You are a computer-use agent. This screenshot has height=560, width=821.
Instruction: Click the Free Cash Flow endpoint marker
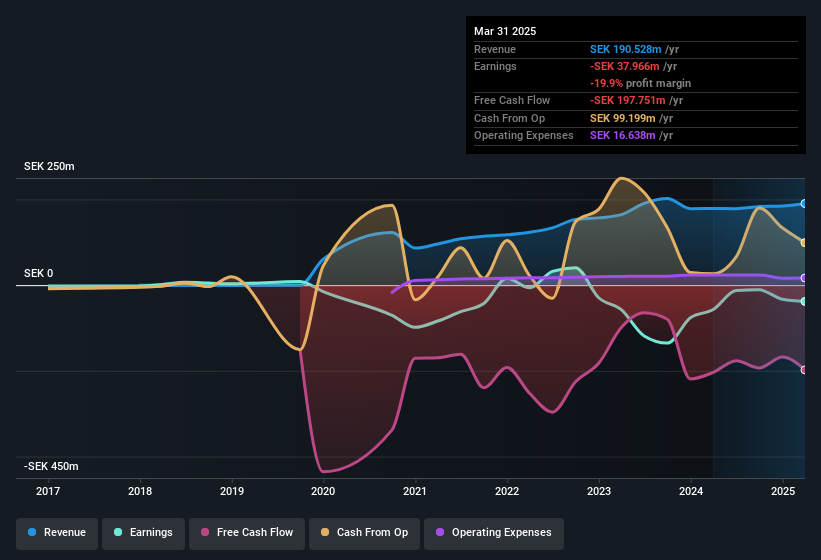coord(804,370)
